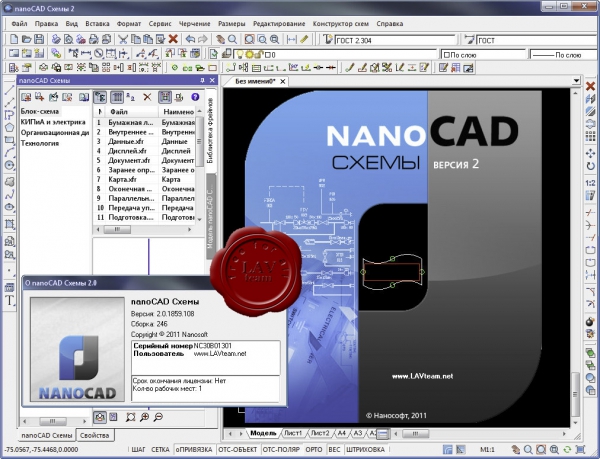Select the Дисплей.xfr row in file list

[145, 151]
